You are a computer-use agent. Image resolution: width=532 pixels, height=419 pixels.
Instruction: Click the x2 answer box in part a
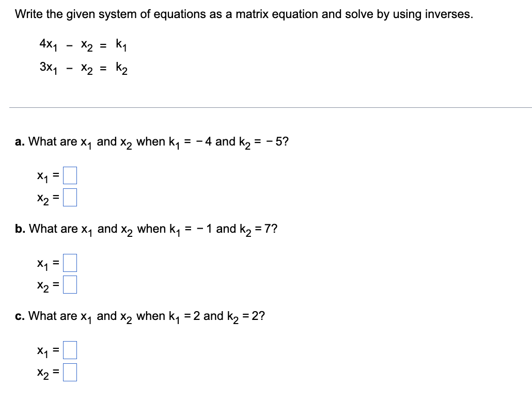(x=71, y=197)
